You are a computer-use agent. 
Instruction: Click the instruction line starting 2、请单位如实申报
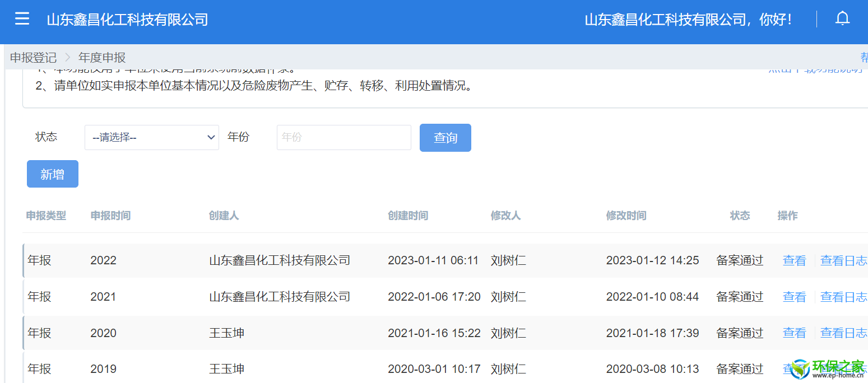click(x=255, y=86)
